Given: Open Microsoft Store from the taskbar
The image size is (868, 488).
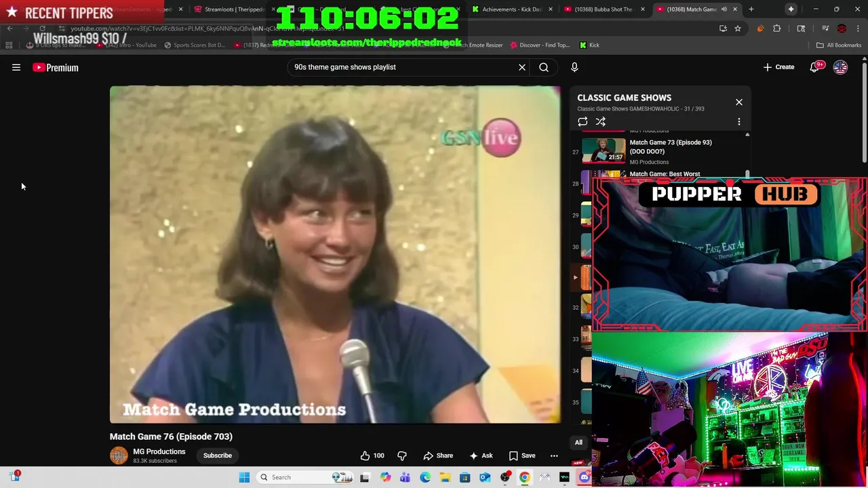Looking at the screenshot, I should click(x=465, y=477).
